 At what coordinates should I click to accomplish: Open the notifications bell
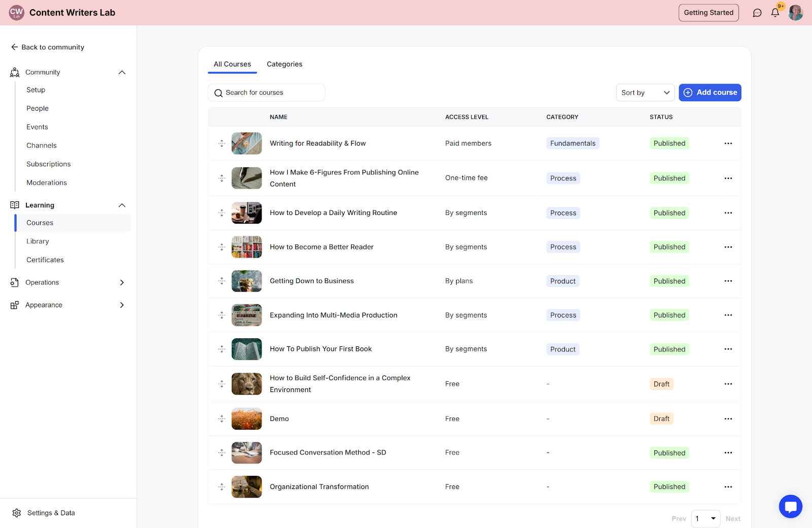(775, 13)
